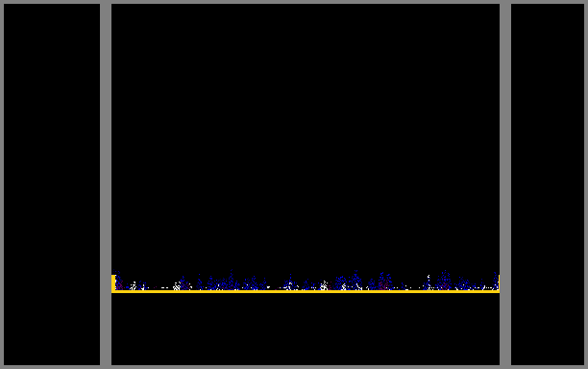
Task: Click the gray bottom border under the center panel
Action: tap(306, 367)
